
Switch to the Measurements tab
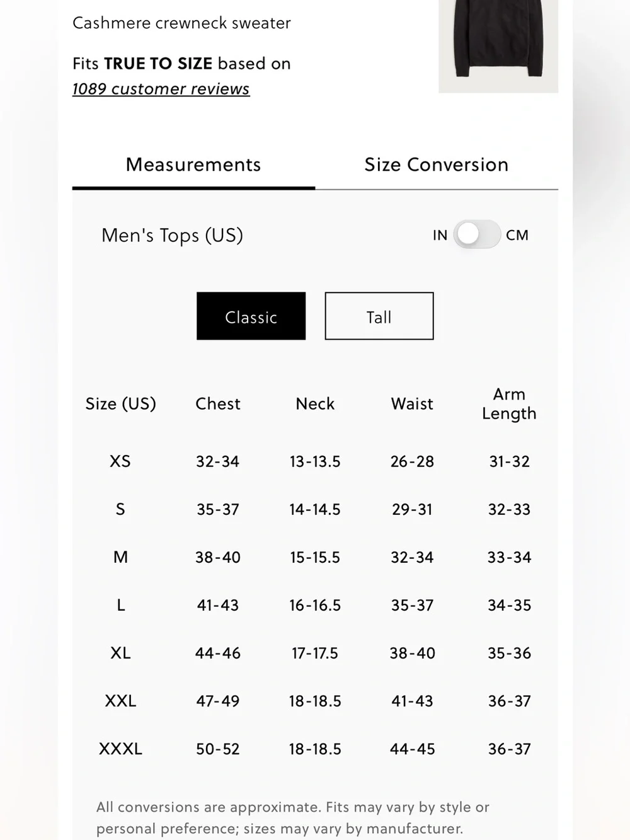[193, 165]
